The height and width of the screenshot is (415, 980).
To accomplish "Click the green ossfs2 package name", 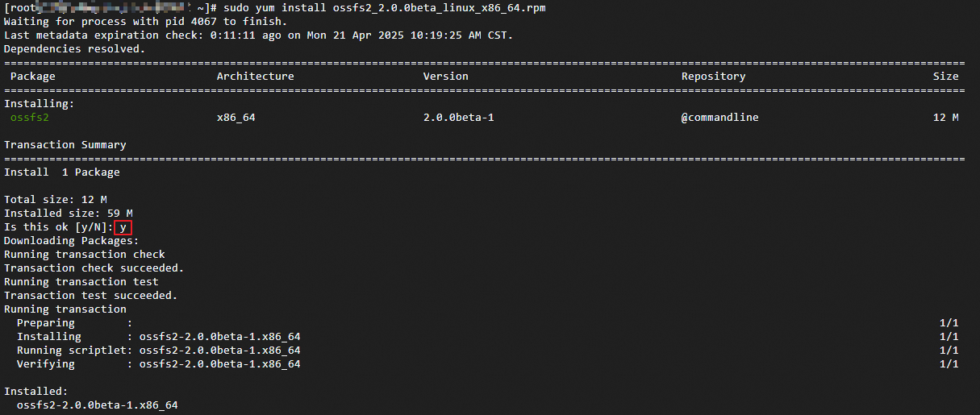I will tap(30, 118).
